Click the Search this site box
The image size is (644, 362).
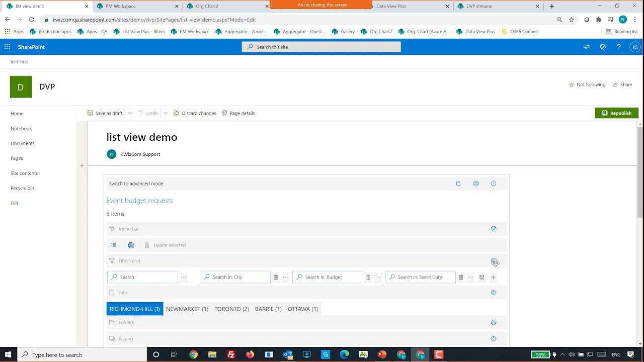point(321,47)
